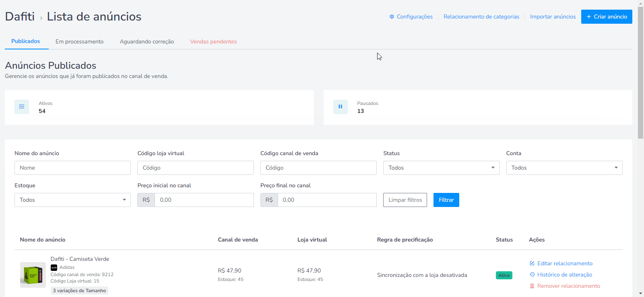The image size is (644, 297).
Task: Select the Aguardando correção tab
Action: click(x=147, y=41)
